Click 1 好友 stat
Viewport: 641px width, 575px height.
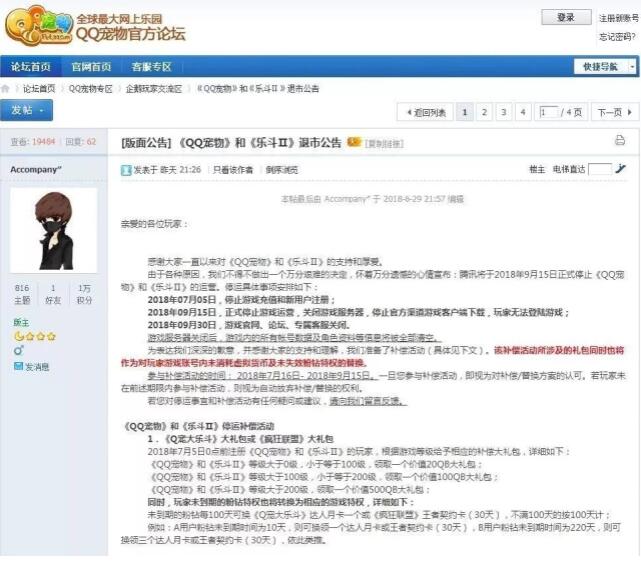pos(53,294)
